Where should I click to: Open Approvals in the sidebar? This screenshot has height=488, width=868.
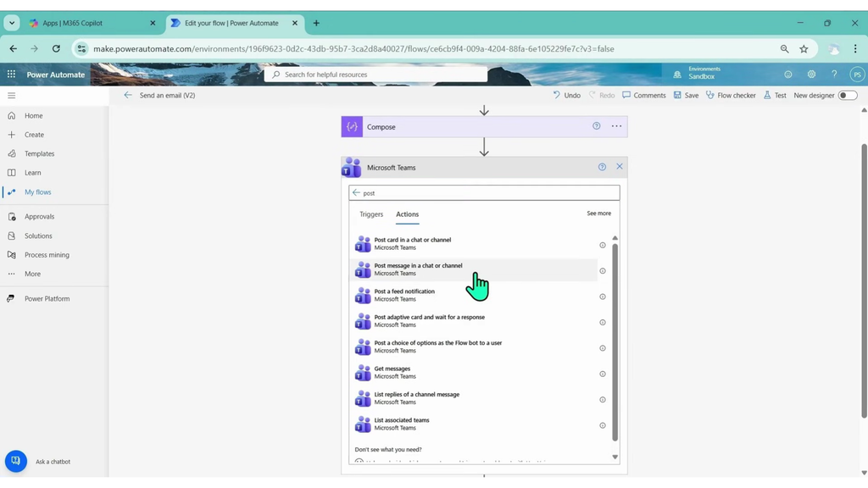click(x=39, y=216)
